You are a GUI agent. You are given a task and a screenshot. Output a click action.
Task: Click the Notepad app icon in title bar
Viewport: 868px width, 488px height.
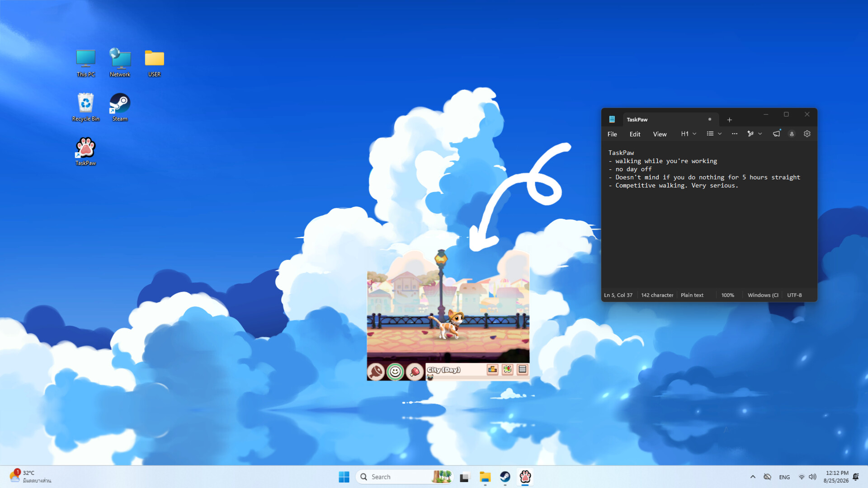[x=612, y=119]
